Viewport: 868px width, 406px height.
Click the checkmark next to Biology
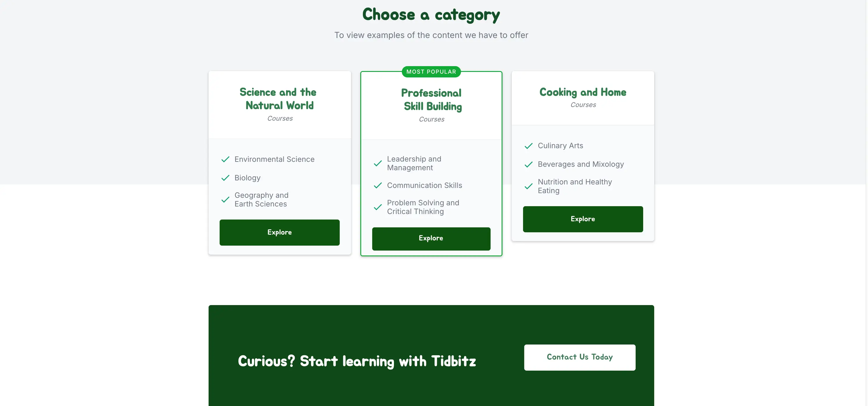pyautogui.click(x=225, y=178)
